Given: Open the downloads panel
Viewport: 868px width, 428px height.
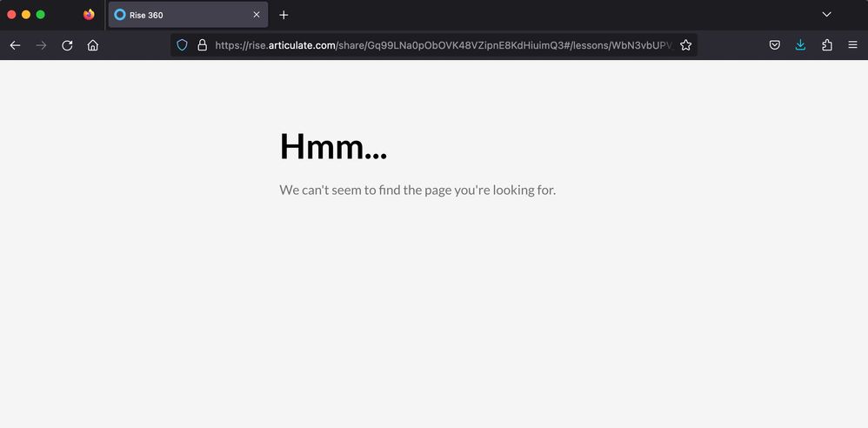Looking at the screenshot, I should pos(800,45).
